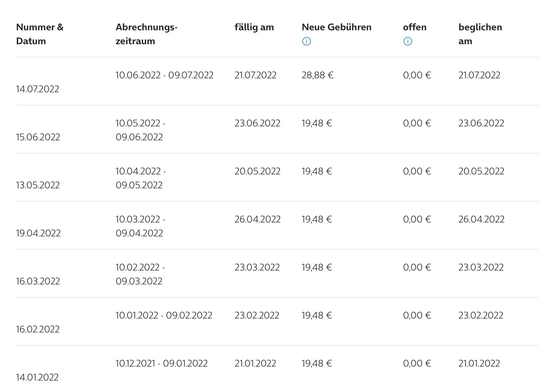The height and width of the screenshot is (392, 548).
Task: Open the info icon below offen
Action: 408,41
